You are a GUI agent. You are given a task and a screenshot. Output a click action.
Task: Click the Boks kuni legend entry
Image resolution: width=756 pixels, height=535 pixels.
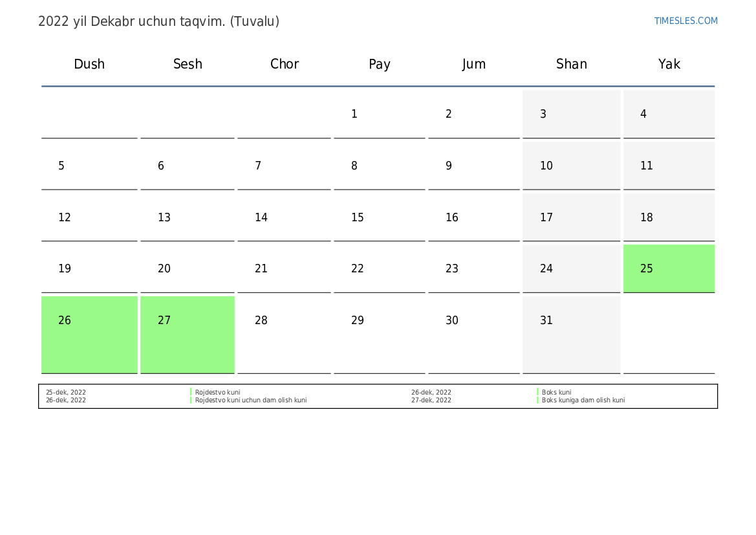(556, 393)
